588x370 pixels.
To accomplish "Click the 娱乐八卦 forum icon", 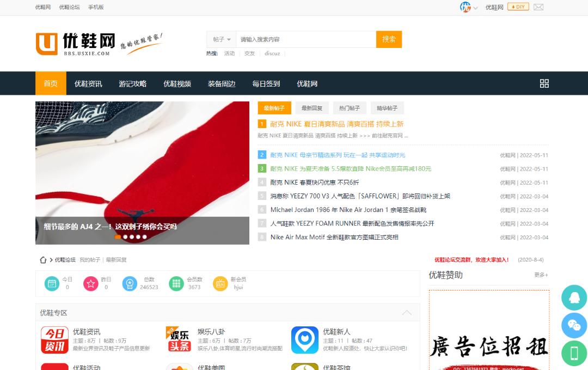I will [x=179, y=340].
